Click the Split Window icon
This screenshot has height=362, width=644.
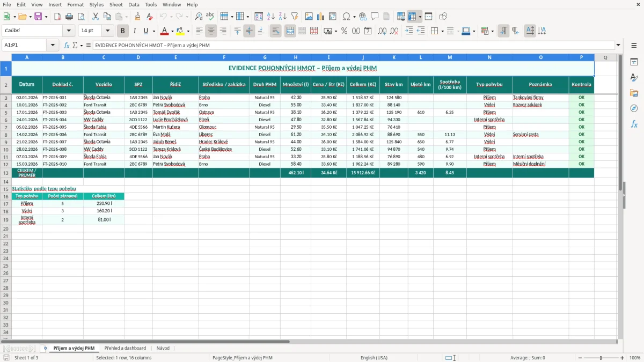click(429, 17)
